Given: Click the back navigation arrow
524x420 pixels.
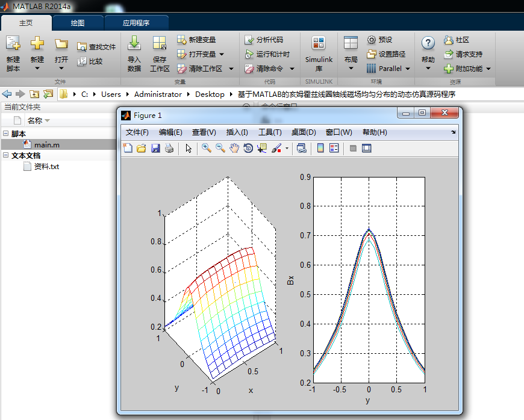Looking at the screenshot, I should point(7,94).
